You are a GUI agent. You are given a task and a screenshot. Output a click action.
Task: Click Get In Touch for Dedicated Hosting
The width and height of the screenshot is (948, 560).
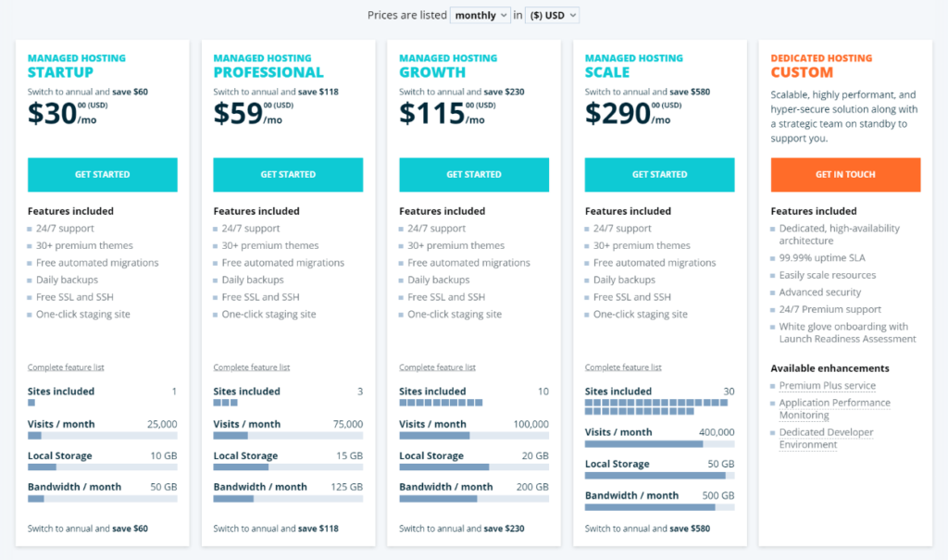point(845,174)
